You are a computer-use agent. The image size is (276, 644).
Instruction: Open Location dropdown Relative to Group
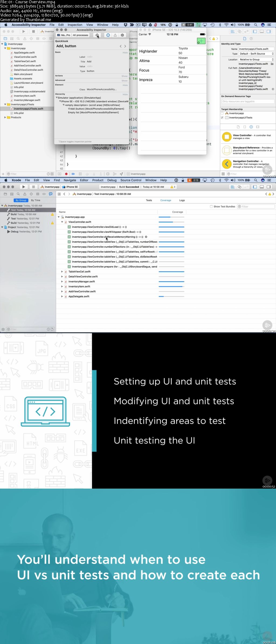click(x=257, y=60)
